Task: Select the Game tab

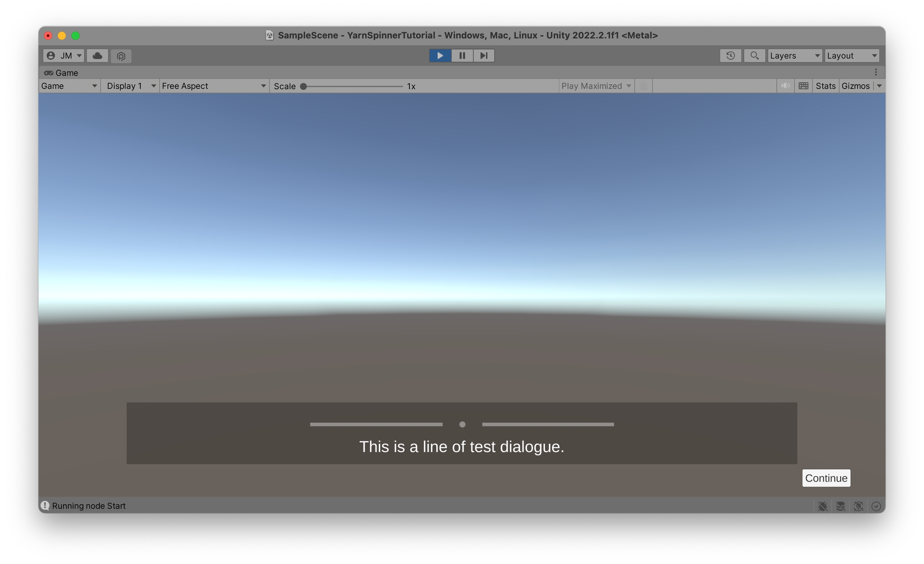Action: pyautogui.click(x=61, y=73)
